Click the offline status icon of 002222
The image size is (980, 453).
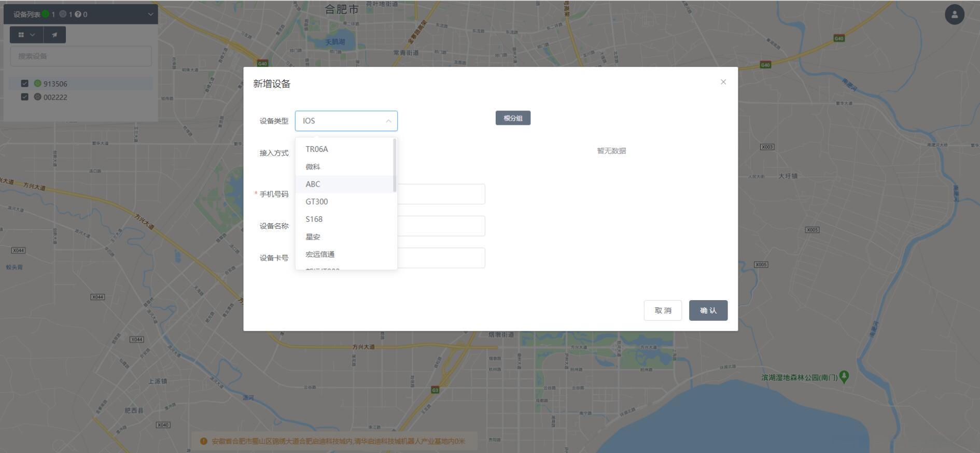pos(37,97)
